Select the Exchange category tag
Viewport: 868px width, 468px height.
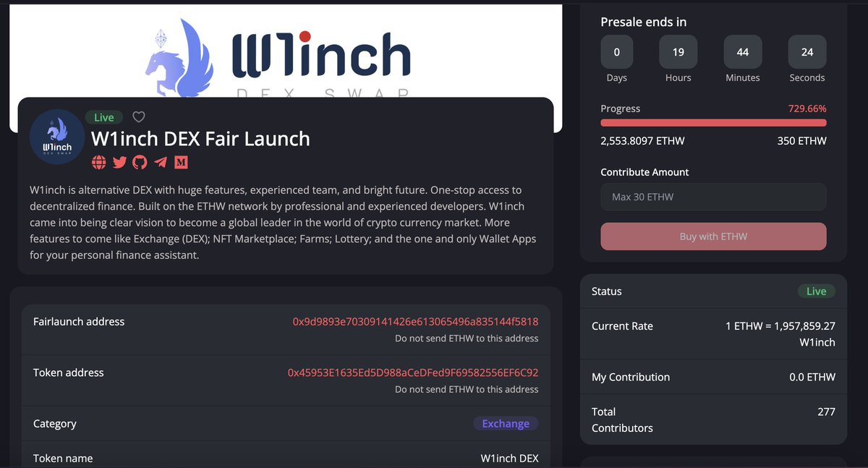tap(506, 424)
